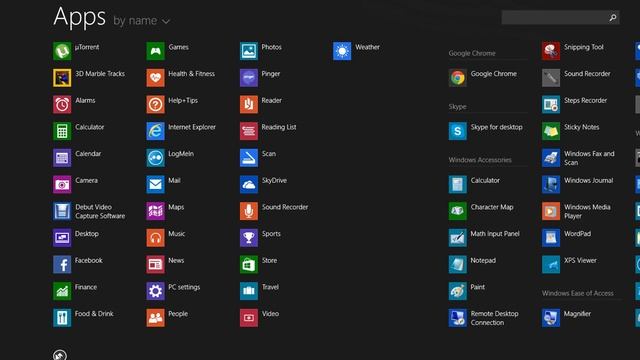Open the Music app icon
This screenshot has height=360, width=640.
[156, 238]
